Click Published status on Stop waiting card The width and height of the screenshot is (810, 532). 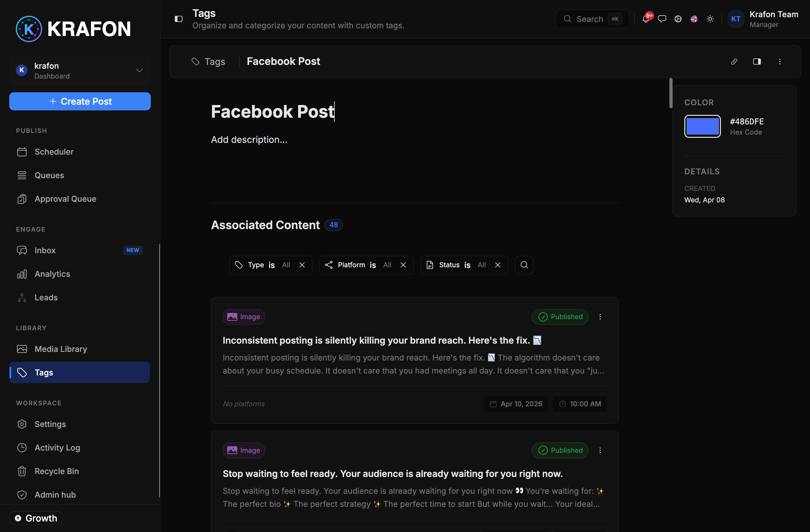(x=560, y=450)
